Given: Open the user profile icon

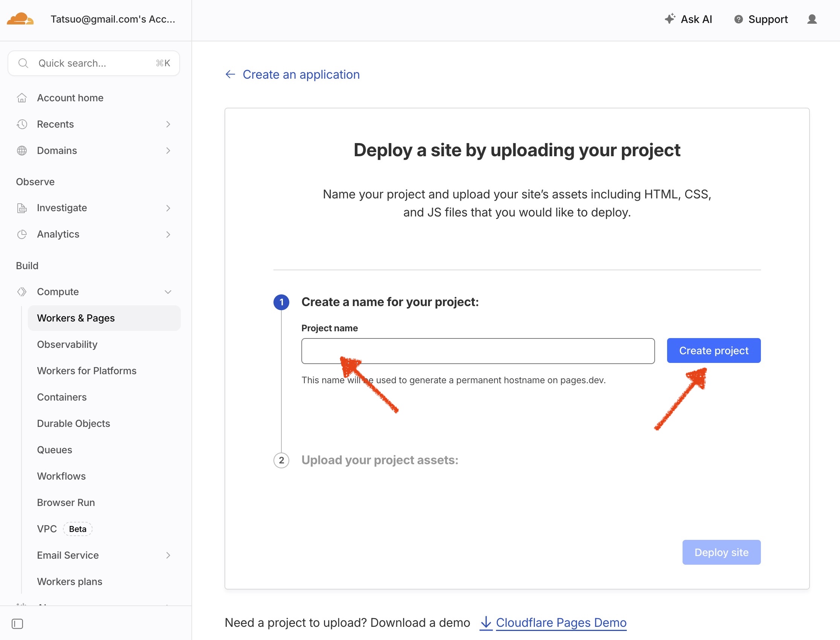Looking at the screenshot, I should point(812,19).
